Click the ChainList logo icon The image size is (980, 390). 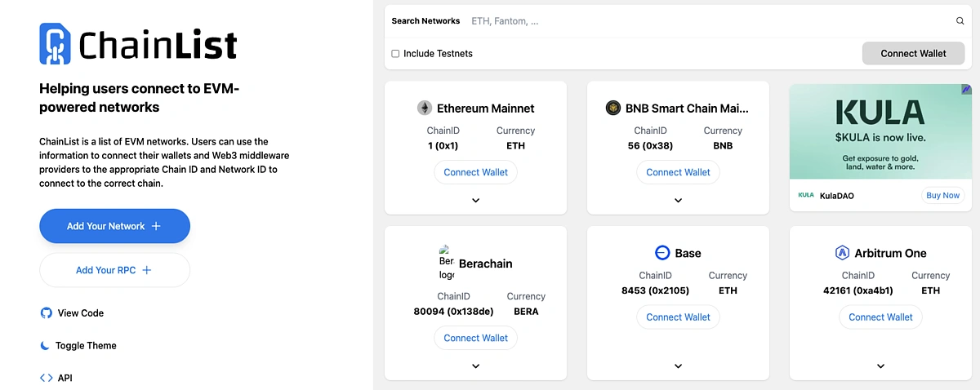[x=56, y=43]
